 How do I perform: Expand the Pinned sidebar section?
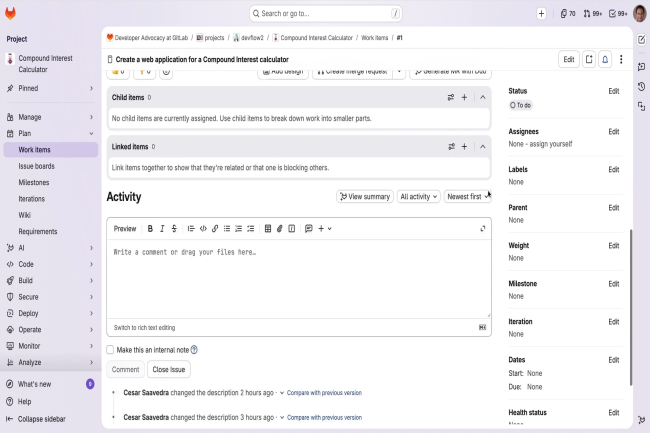click(x=51, y=88)
